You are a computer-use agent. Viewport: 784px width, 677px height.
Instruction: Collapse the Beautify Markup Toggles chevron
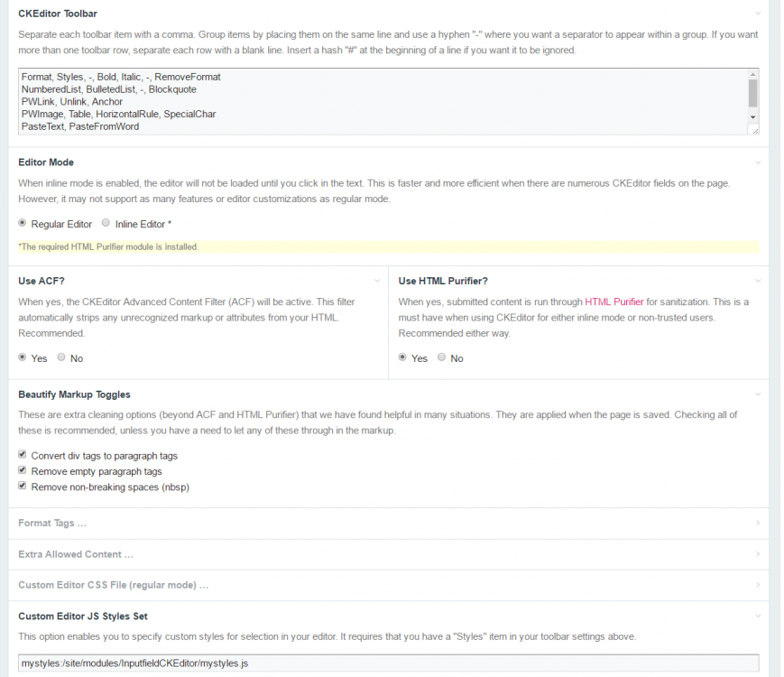coord(757,394)
